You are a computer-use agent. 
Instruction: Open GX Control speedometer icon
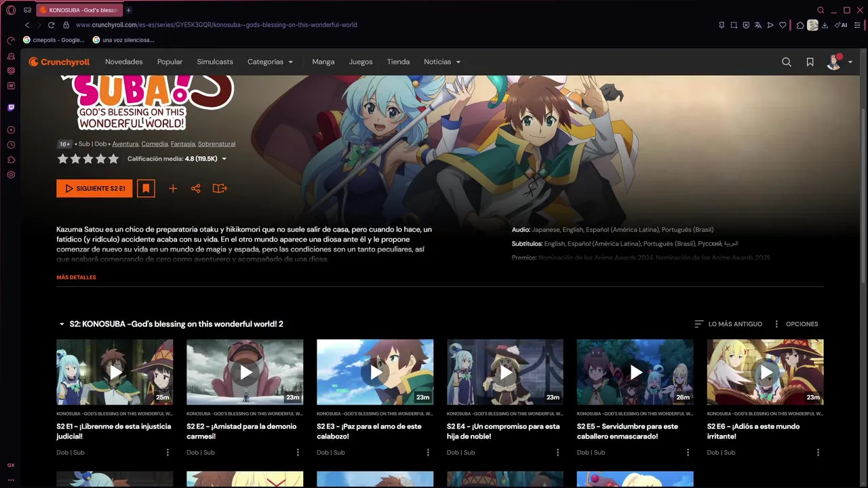pyautogui.click(x=11, y=41)
